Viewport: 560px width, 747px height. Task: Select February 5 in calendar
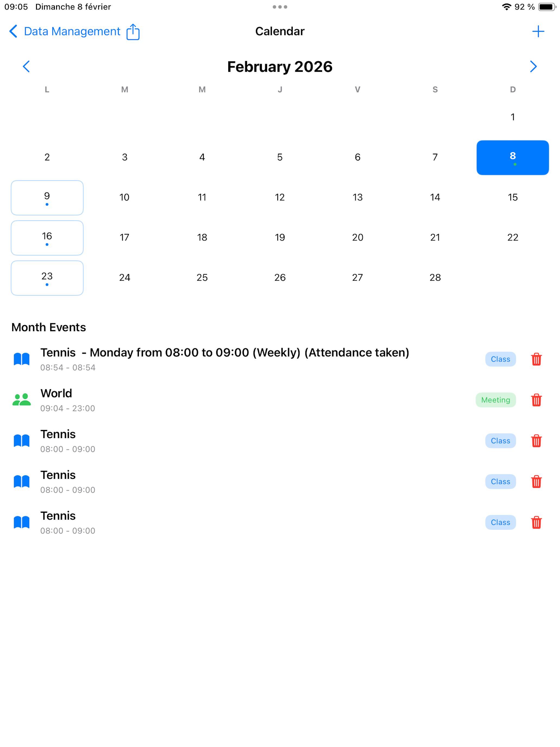tap(280, 157)
